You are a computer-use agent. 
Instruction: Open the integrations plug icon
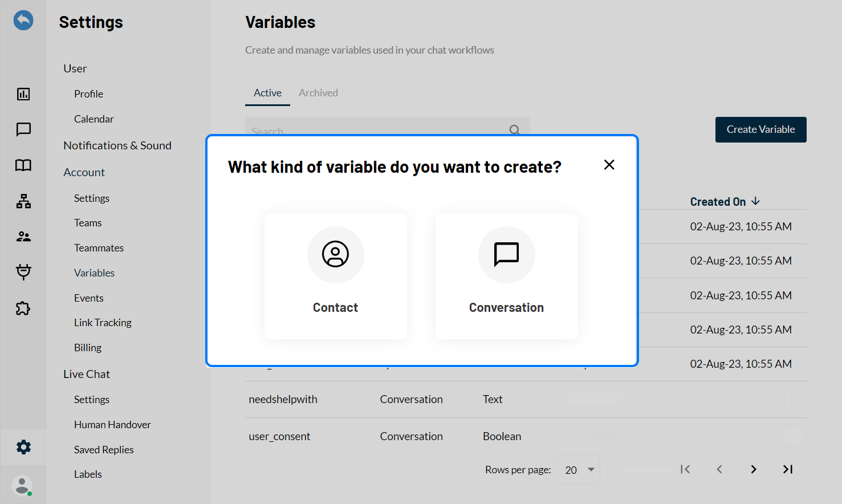(x=23, y=272)
